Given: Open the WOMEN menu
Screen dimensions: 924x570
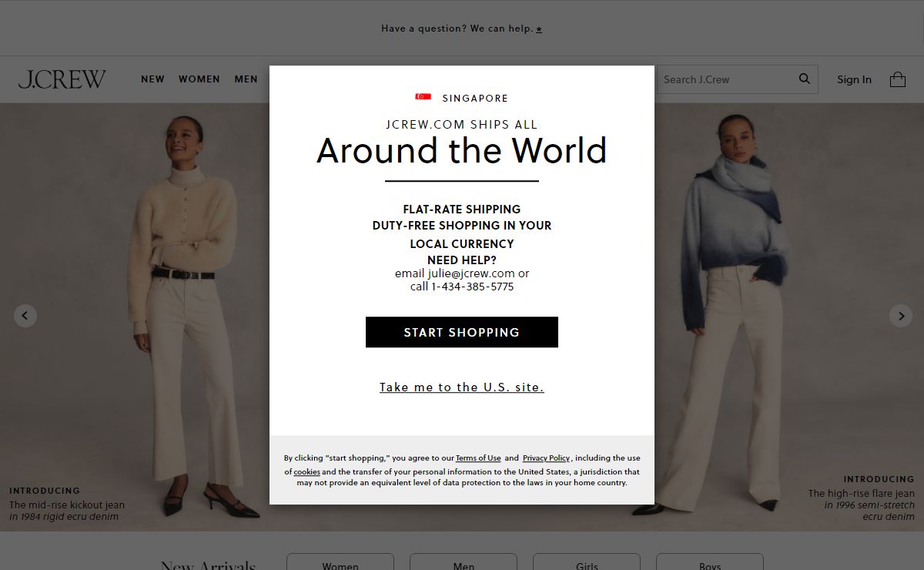Looking at the screenshot, I should [x=199, y=79].
